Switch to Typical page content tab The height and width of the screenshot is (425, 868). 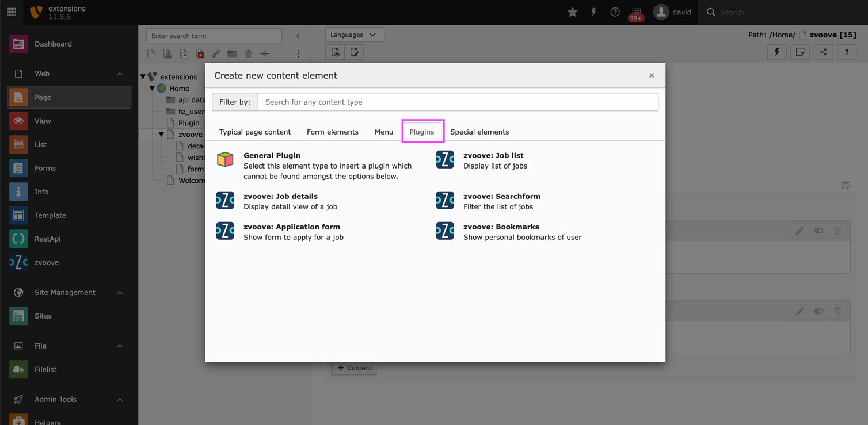(x=255, y=132)
